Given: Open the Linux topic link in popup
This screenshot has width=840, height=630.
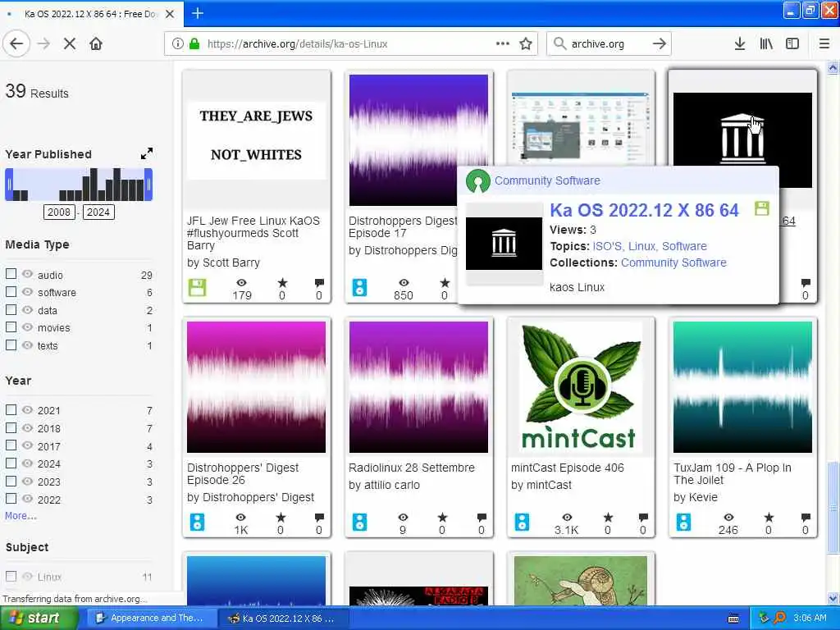Looking at the screenshot, I should tap(641, 246).
